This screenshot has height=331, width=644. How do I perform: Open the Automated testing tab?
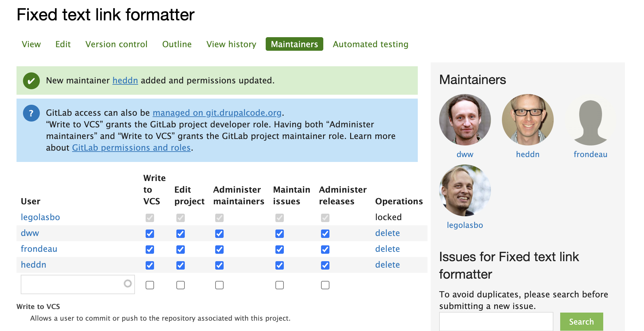(370, 44)
